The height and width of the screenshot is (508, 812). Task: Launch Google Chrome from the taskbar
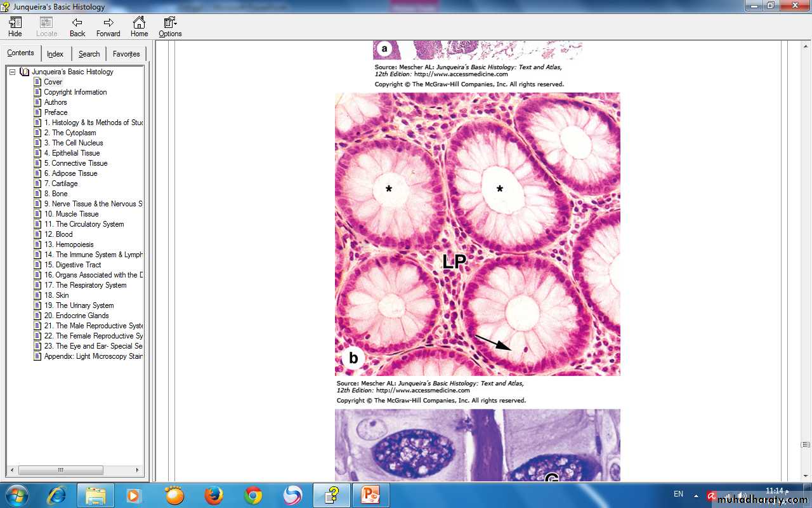tap(253, 495)
